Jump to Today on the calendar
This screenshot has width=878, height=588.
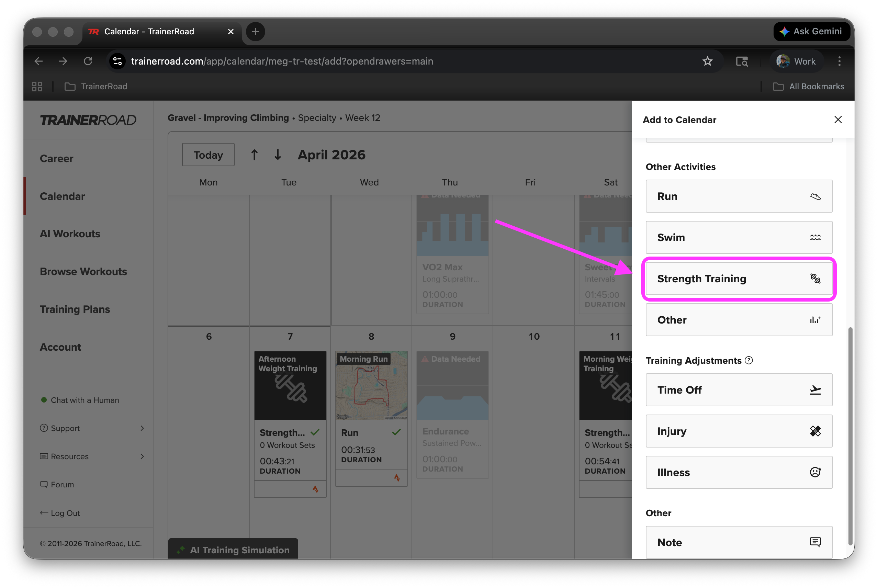(x=208, y=155)
